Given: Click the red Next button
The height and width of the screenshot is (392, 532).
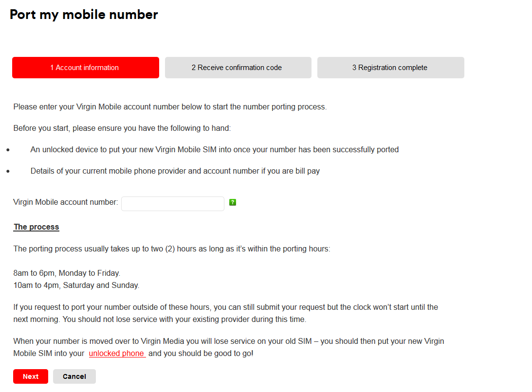Looking at the screenshot, I should (x=31, y=376).
